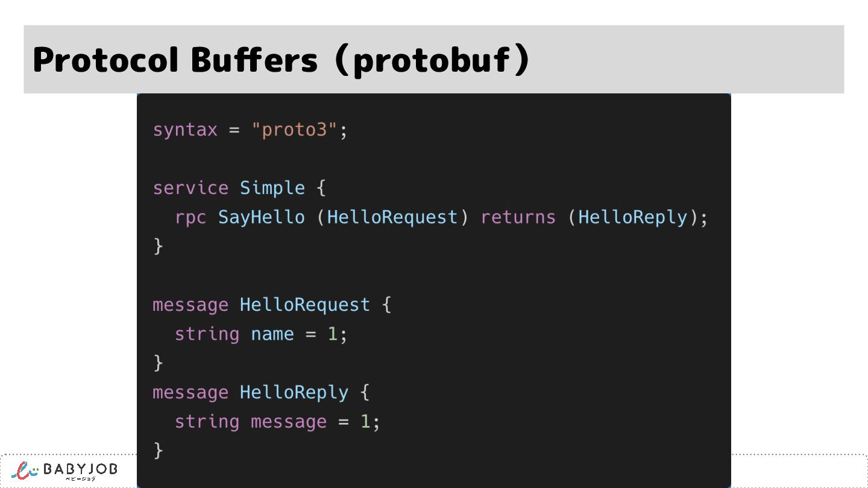Viewport: 868px width, 488px height.
Task: Click the HelloRequest message definition name
Action: pyautogui.click(x=305, y=305)
